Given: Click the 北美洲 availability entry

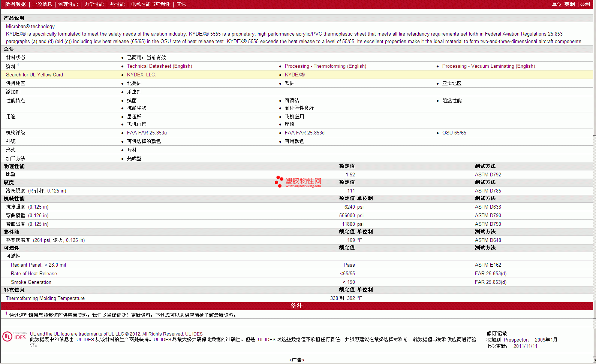Looking at the screenshot, I should (x=134, y=83).
